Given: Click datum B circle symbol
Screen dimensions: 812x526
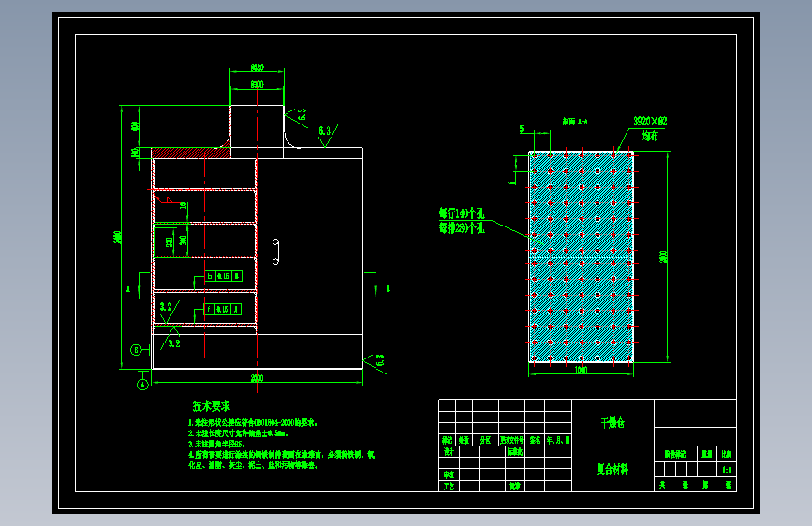Looking at the screenshot, I should click(x=136, y=350).
